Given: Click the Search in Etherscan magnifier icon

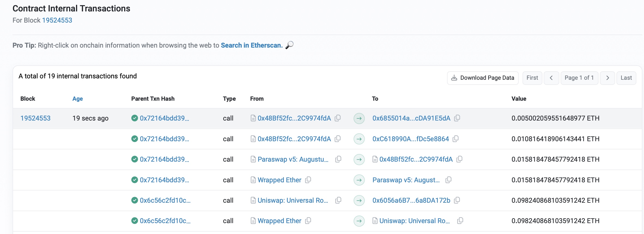Looking at the screenshot, I should (289, 45).
